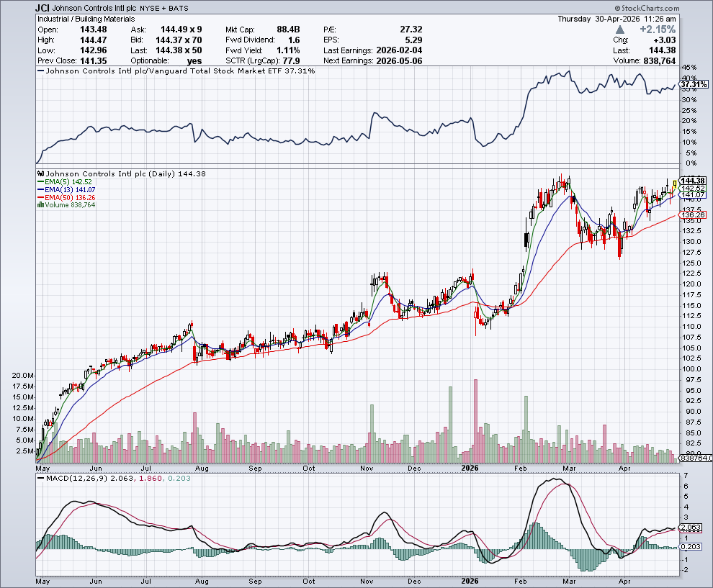The width and height of the screenshot is (713, 588).
Task: Click the JCI ticker symbol in the title
Action: (42, 8)
